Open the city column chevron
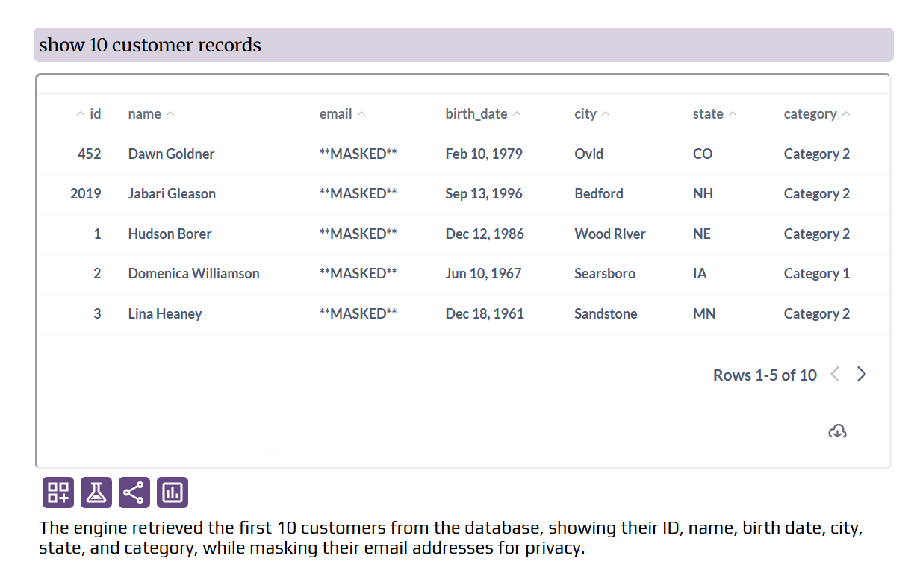Viewport: 923px width, 588px height. [x=607, y=113]
